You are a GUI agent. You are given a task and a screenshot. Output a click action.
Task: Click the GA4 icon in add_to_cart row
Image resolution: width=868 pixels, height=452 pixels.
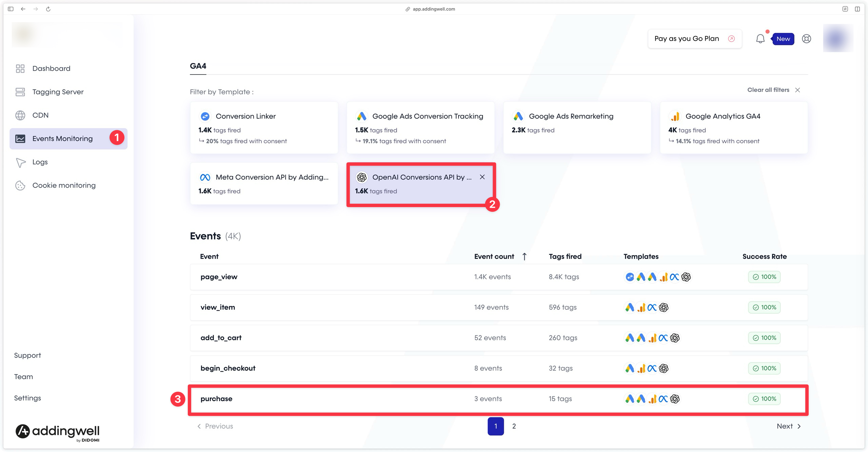(652, 338)
